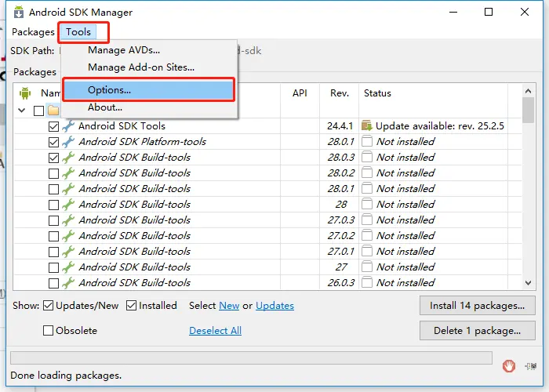Click not-installed status icon for rev 27.0.2
The image size is (549, 392).
tap(367, 235)
